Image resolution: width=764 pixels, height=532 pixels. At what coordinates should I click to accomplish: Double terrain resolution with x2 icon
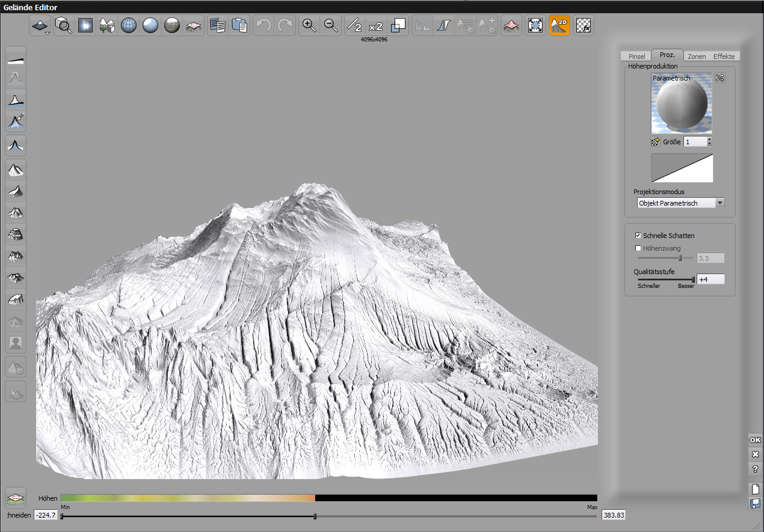[x=375, y=26]
